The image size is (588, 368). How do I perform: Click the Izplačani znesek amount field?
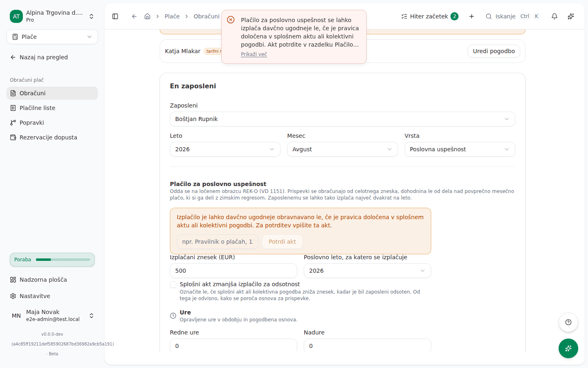point(234,271)
